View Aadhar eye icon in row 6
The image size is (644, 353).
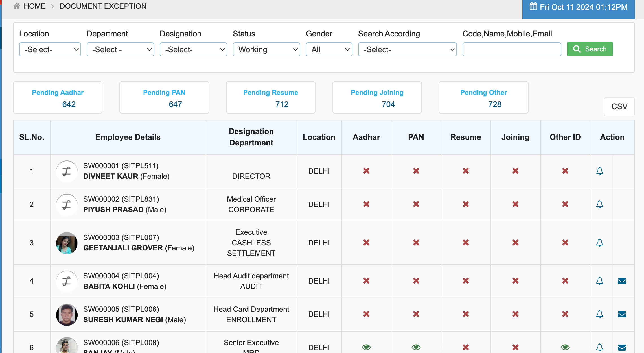click(366, 347)
